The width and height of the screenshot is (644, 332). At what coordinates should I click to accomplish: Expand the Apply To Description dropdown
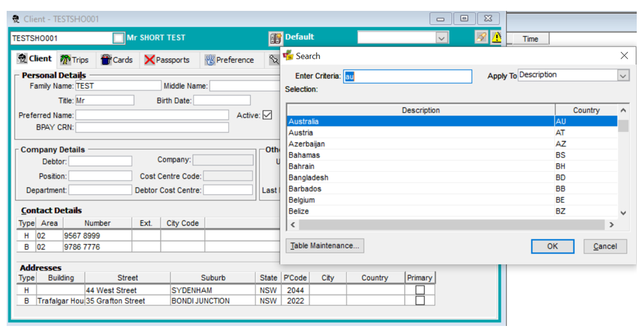(623, 75)
